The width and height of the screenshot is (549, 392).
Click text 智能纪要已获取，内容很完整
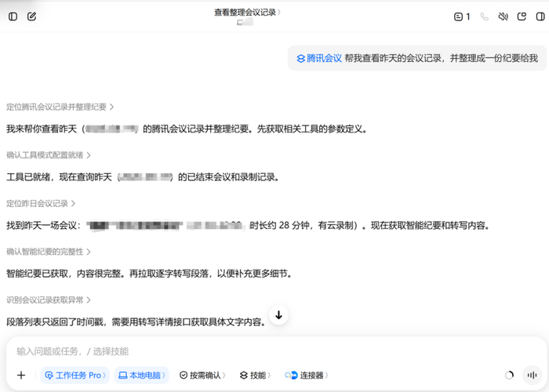pos(65,274)
